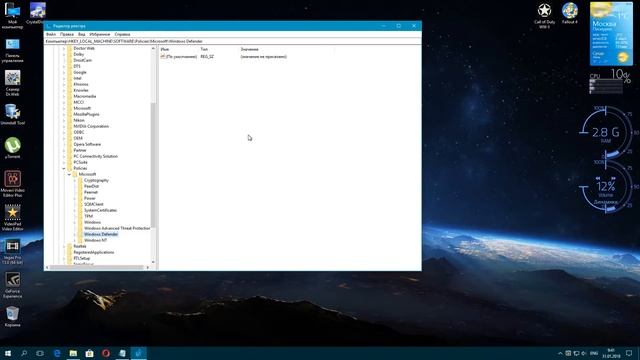The image size is (640, 360).
Task: Click the tree vertical scrollbar thumb
Action: click(153, 165)
